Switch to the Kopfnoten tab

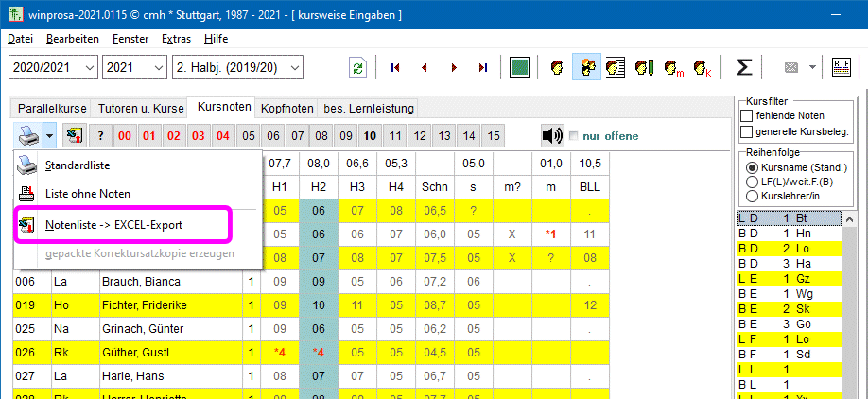coord(286,108)
